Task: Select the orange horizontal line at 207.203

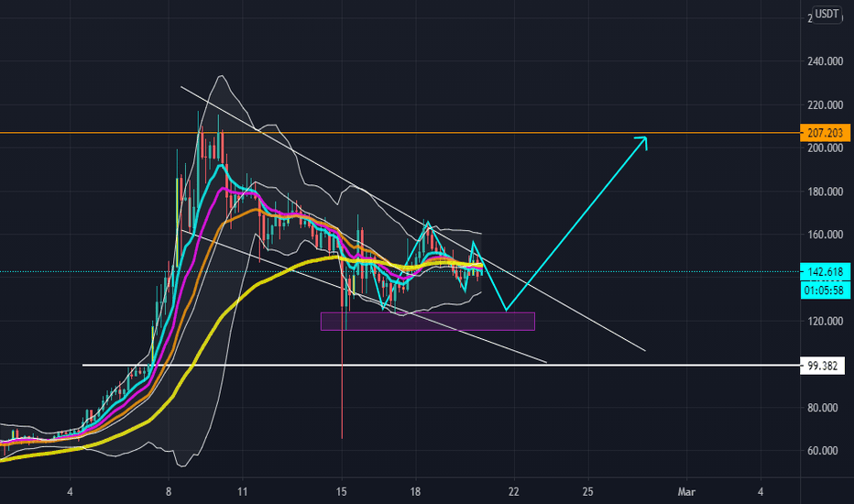Action: pyautogui.click(x=400, y=133)
